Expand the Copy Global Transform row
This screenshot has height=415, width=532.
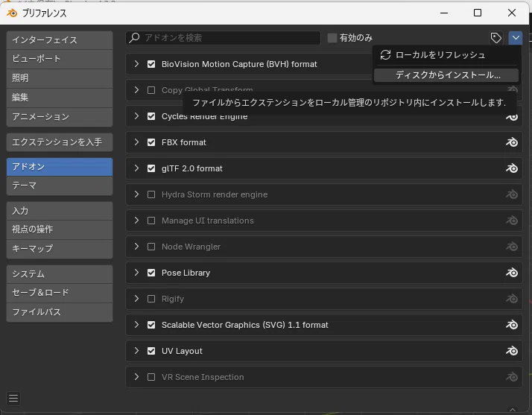pos(136,90)
